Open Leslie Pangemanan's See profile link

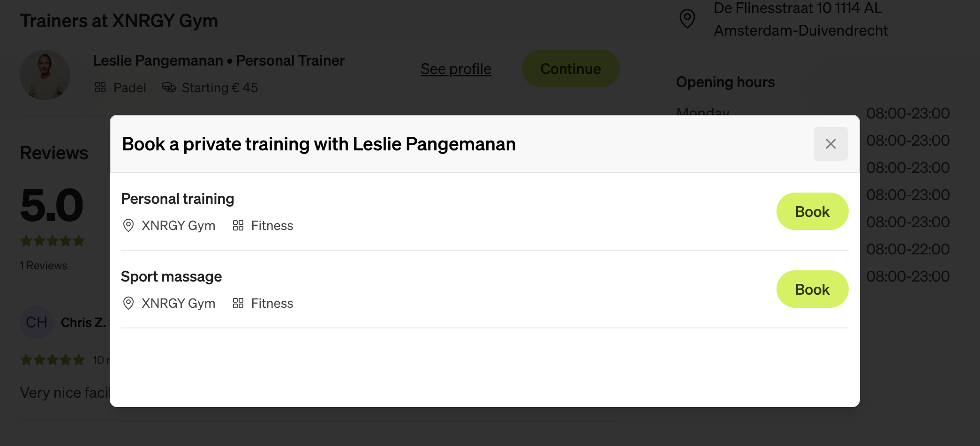click(456, 69)
